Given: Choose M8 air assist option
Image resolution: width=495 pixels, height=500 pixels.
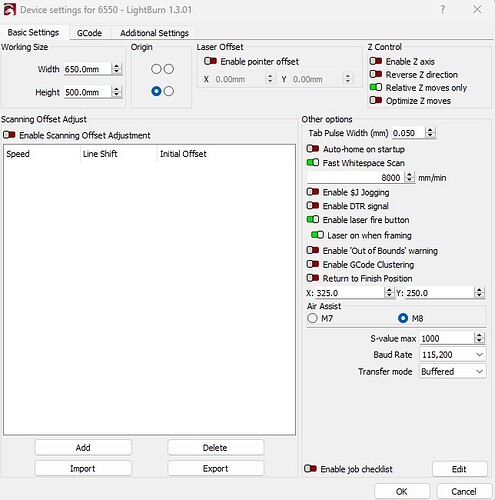Looking at the screenshot, I should pos(403,318).
